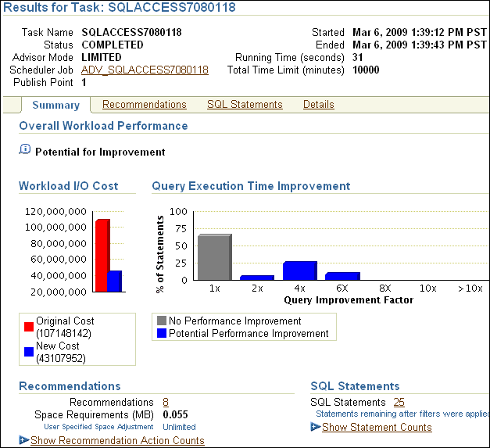
Task: Select the blue Potential Performance Improvement legend square
Action: click(162, 333)
